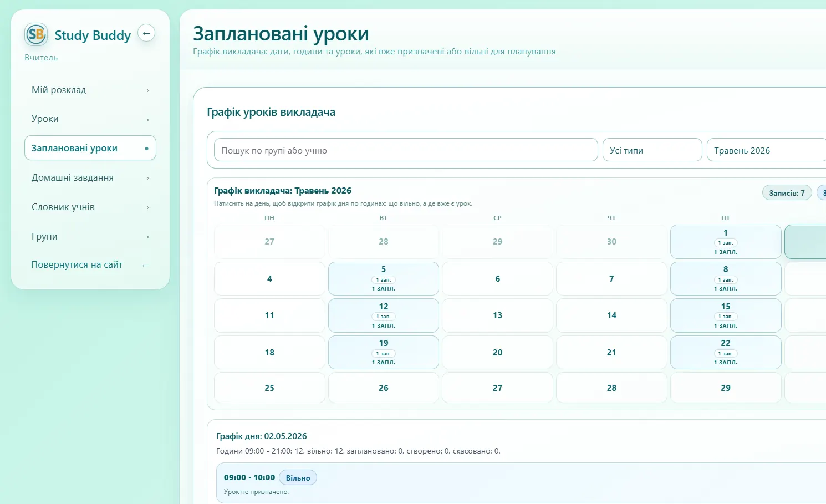Open the Групи menu item
This screenshot has height=504, width=826.
pyautogui.click(x=90, y=236)
